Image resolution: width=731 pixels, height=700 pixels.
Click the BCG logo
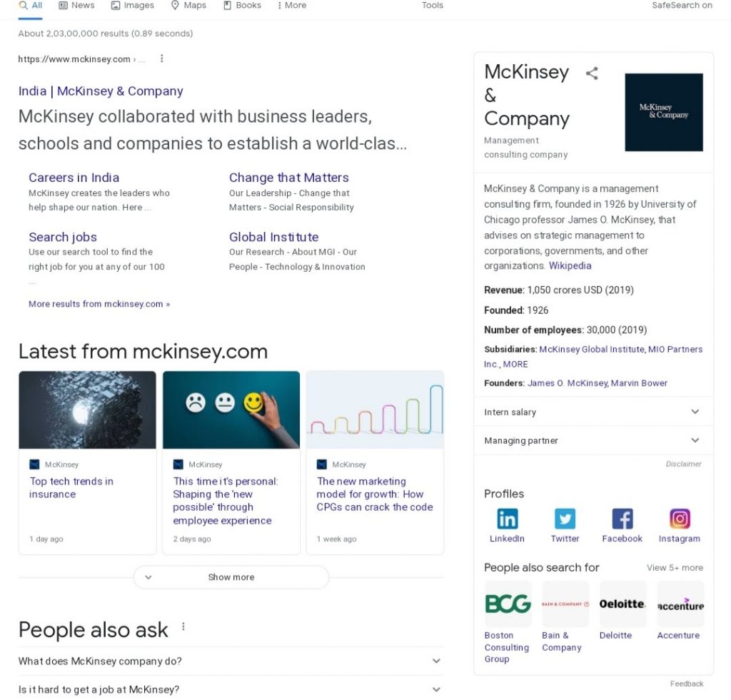(508, 604)
